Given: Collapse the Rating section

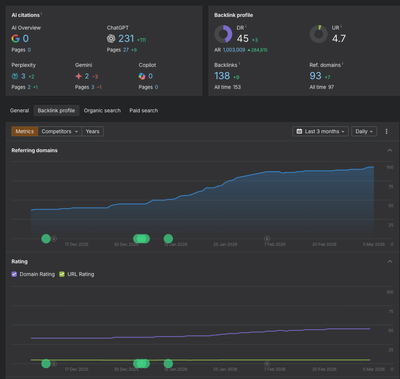Looking at the screenshot, I should tap(390, 261).
